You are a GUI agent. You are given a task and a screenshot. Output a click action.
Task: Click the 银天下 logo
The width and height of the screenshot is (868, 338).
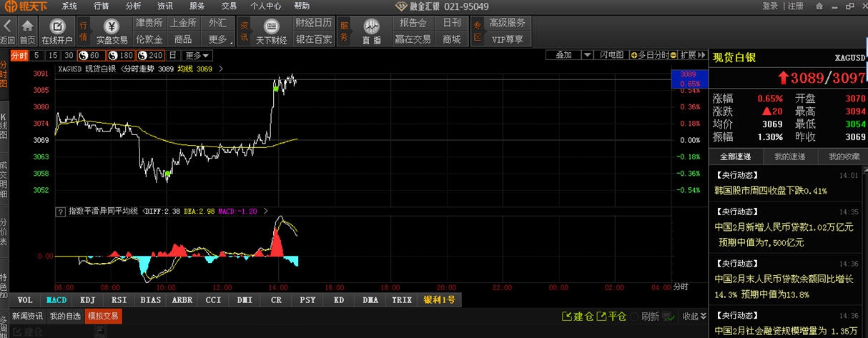coord(26,6)
